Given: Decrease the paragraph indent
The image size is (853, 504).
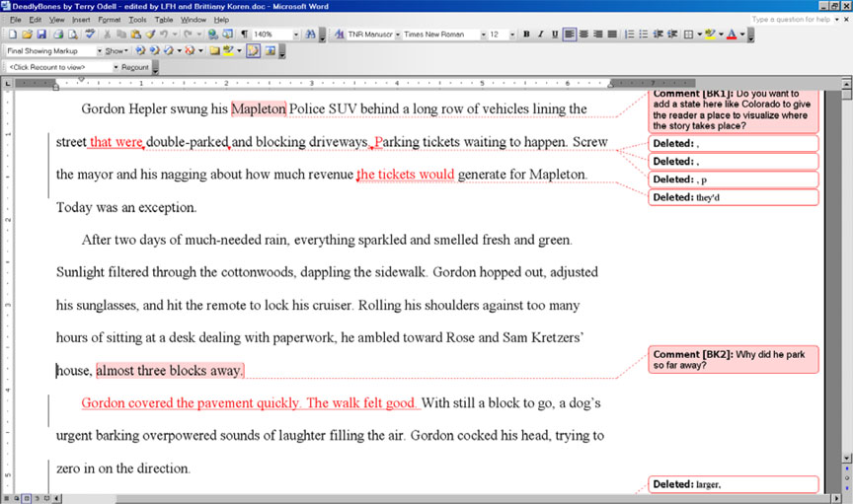Looking at the screenshot, I should (x=658, y=35).
